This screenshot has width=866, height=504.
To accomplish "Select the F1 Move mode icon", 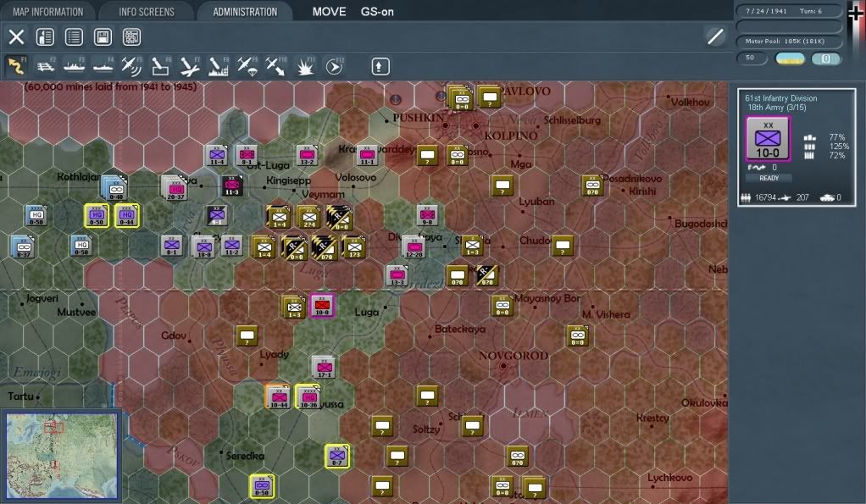I will (17, 66).
